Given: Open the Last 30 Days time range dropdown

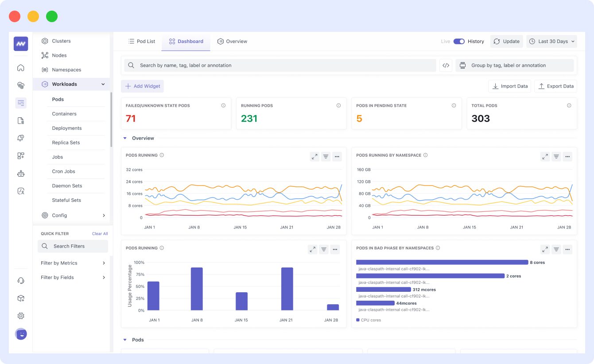Looking at the screenshot, I should [x=551, y=41].
